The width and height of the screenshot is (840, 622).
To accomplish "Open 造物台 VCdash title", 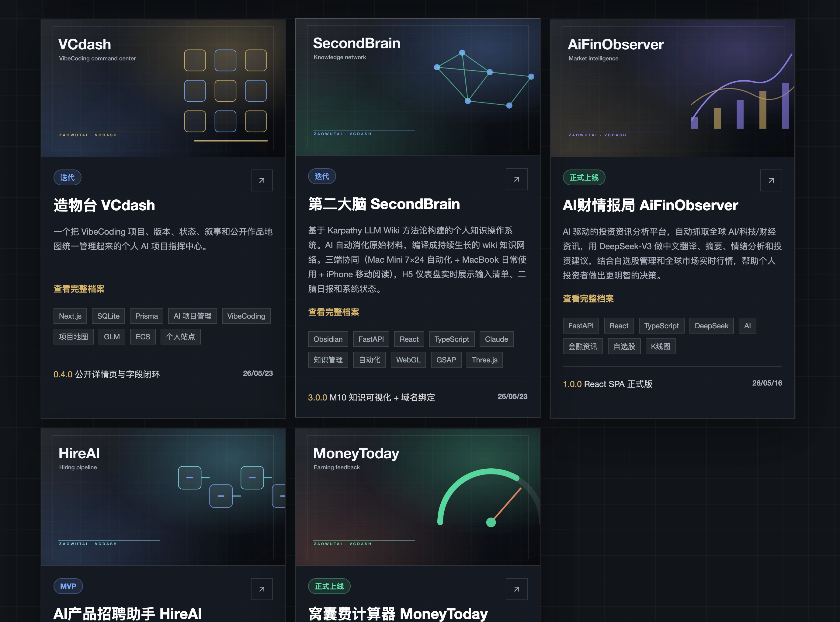I will click(x=104, y=205).
